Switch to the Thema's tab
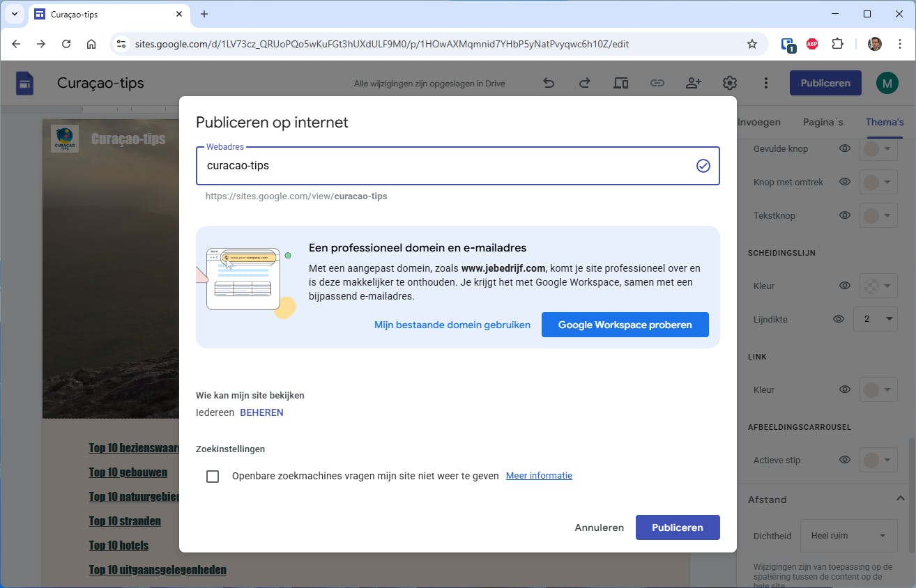This screenshot has width=916, height=588. point(885,122)
